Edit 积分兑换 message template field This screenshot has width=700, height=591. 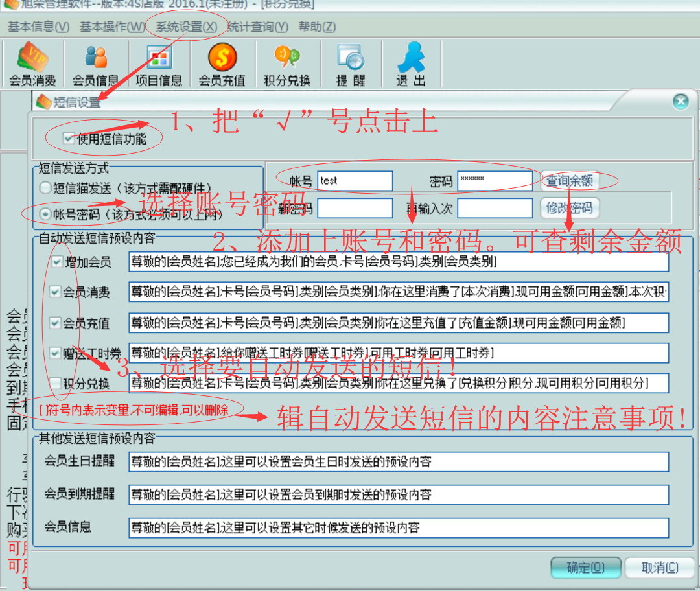(x=399, y=383)
